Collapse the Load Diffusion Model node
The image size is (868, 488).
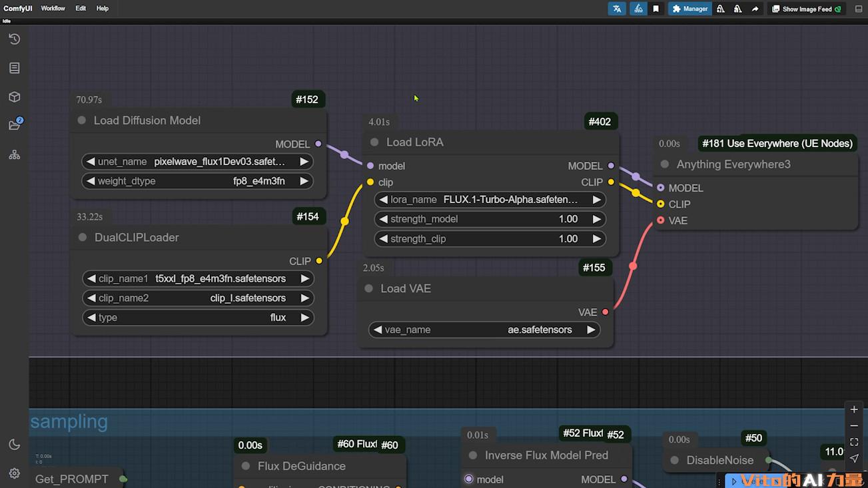(x=82, y=121)
